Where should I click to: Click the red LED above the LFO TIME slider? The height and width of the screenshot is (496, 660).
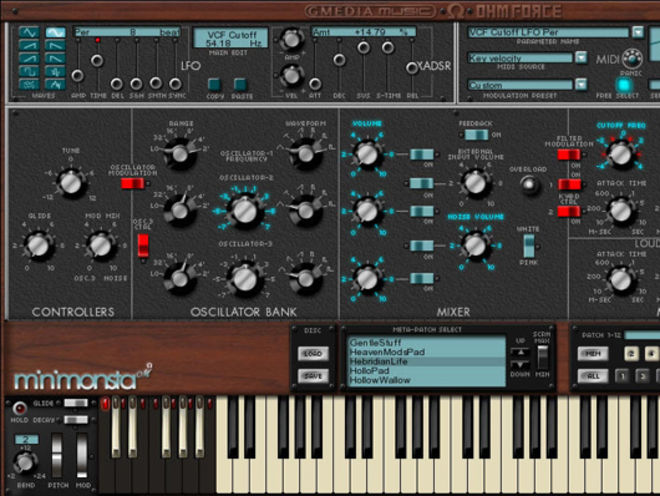(x=98, y=40)
